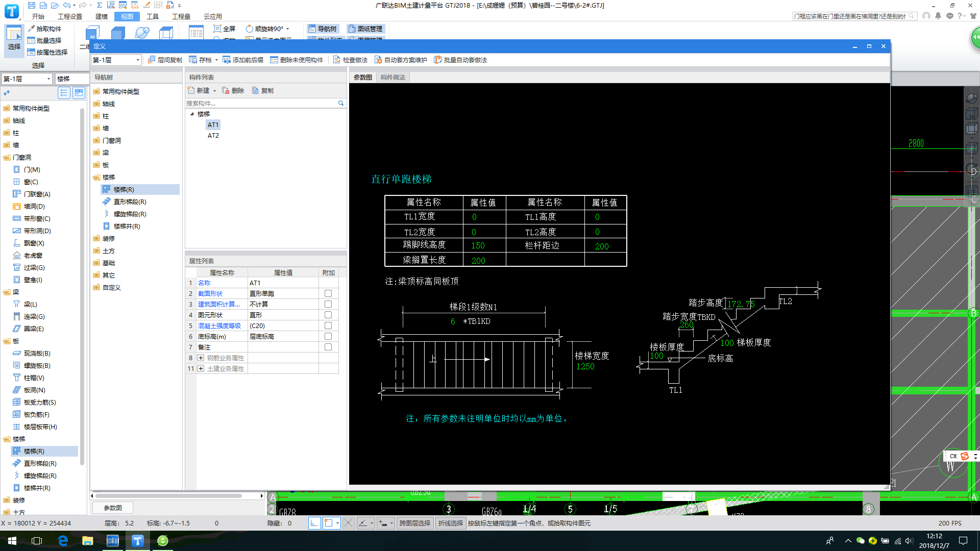Click the Sum calculation (Σ) icon
Image resolution: width=980 pixels, height=551 pixels.
[x=100, y=5]
